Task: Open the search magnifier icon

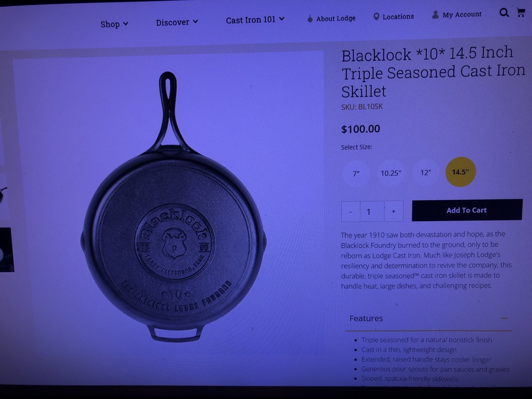Action: pos(504,12)
